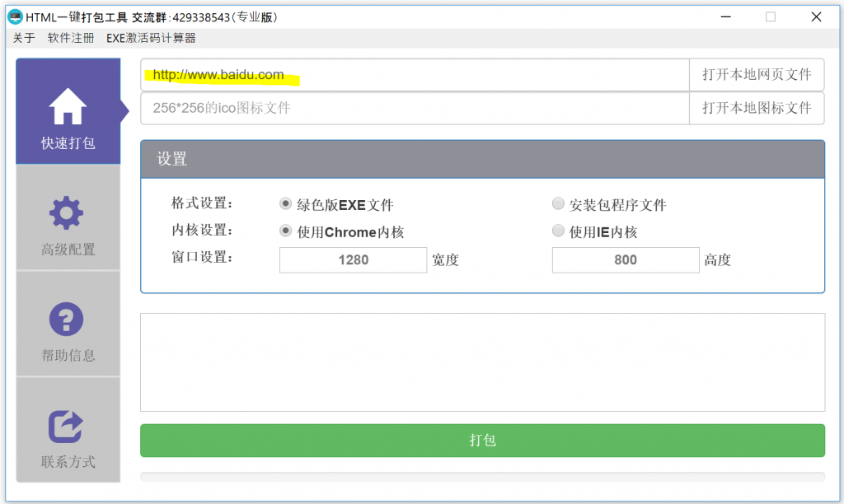Viewport: 844px width, 504px height.
Task: Enable 使用IE内核 kernel option
Action: 558,231
